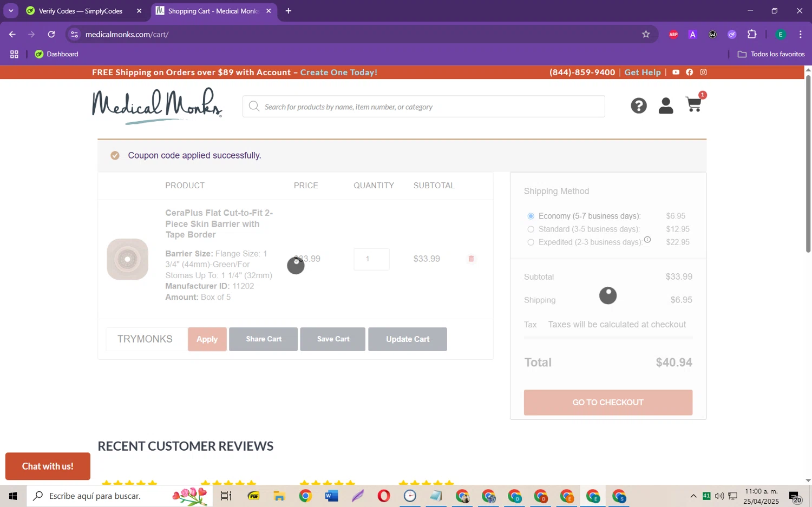Remove CeraPlus item with trash icon
812x507 pixels.
471,259
